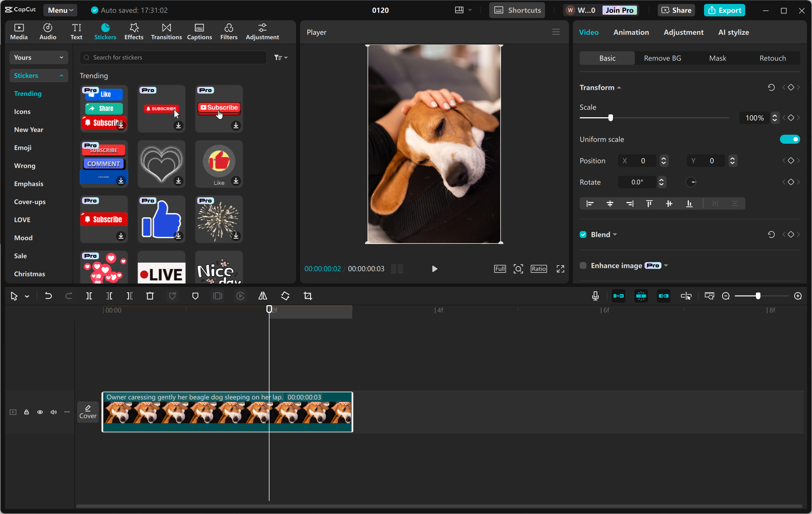Hide the track with eye icon
812x514 pixels.
[40, 412]
